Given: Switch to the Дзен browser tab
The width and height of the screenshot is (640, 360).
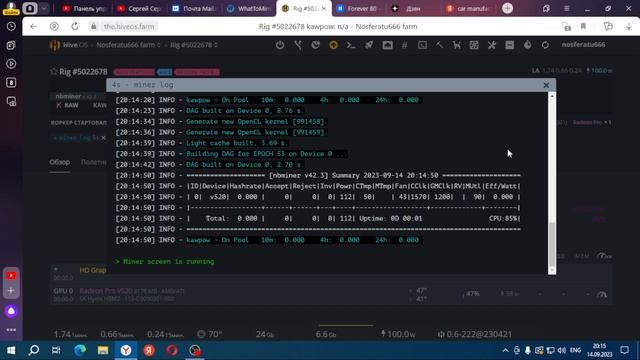Looking at the screenshot, I should (x=413, y=8).
